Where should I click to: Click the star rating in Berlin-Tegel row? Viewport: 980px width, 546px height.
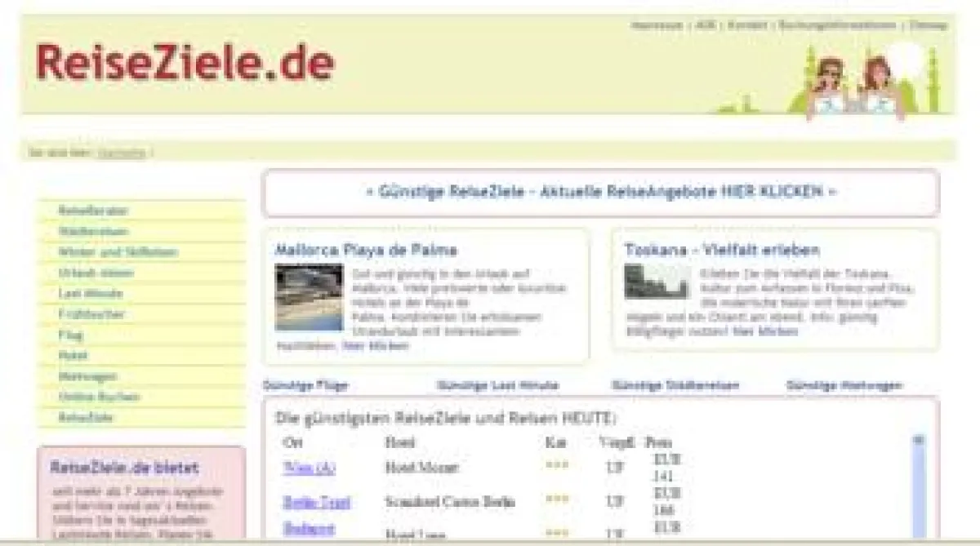click(557, 499)
